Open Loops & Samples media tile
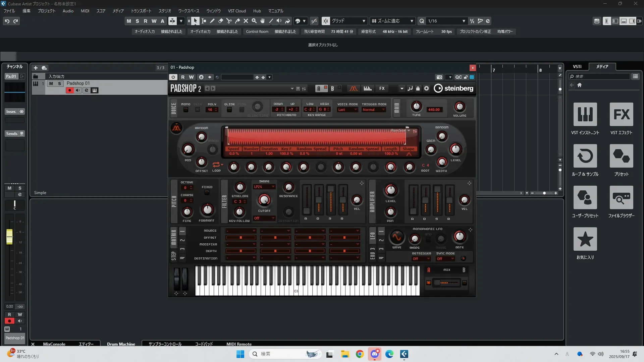Image resolution: width=644 pixels, height=362 pixels. [x=585, y=156]
